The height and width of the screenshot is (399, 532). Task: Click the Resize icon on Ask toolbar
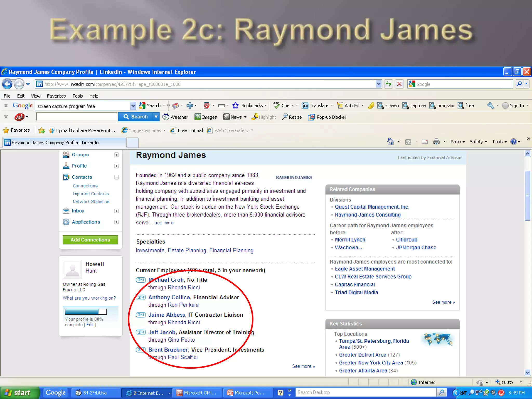(285, 117)
